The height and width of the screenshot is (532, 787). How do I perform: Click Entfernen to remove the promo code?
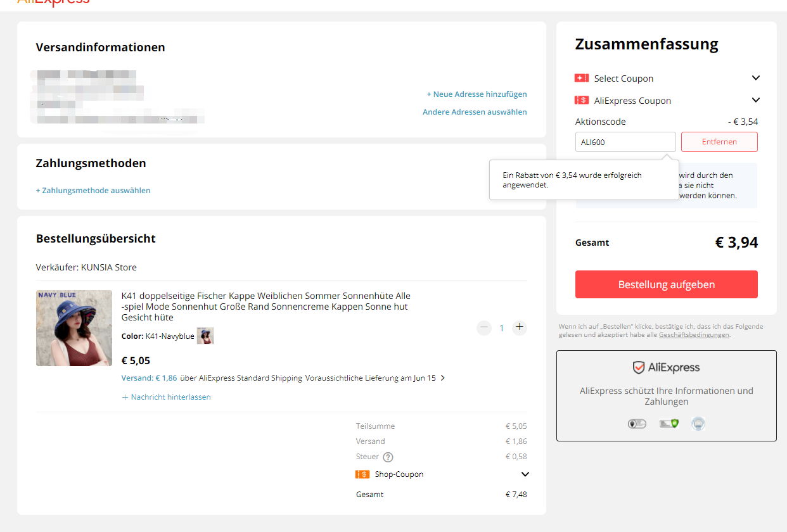click(719, 142)
